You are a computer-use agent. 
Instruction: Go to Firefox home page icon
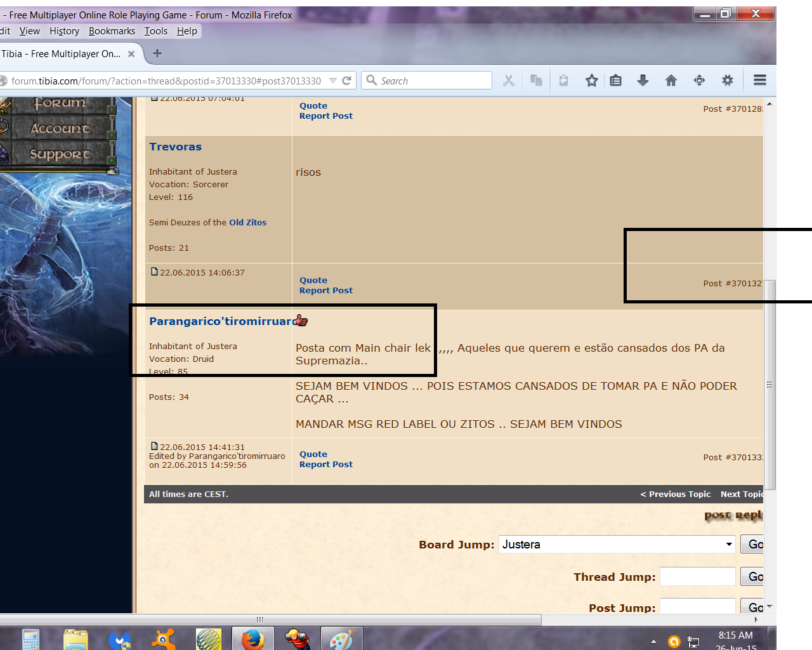(x=671, y=81)
